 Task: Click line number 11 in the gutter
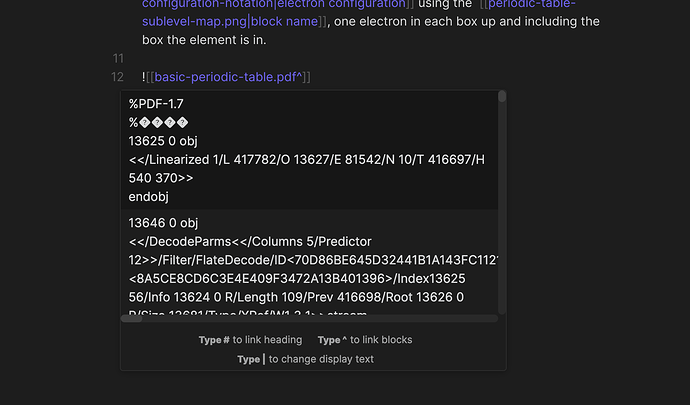(118, 59)
